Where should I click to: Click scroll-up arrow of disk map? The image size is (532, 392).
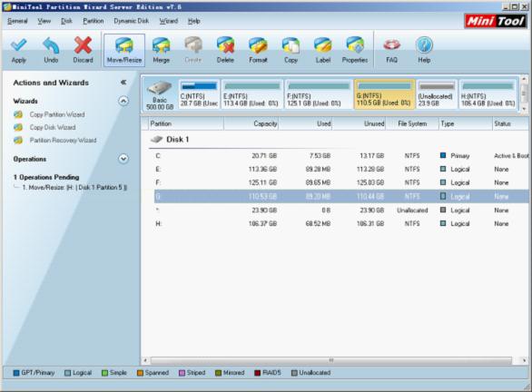click(524, 79)
